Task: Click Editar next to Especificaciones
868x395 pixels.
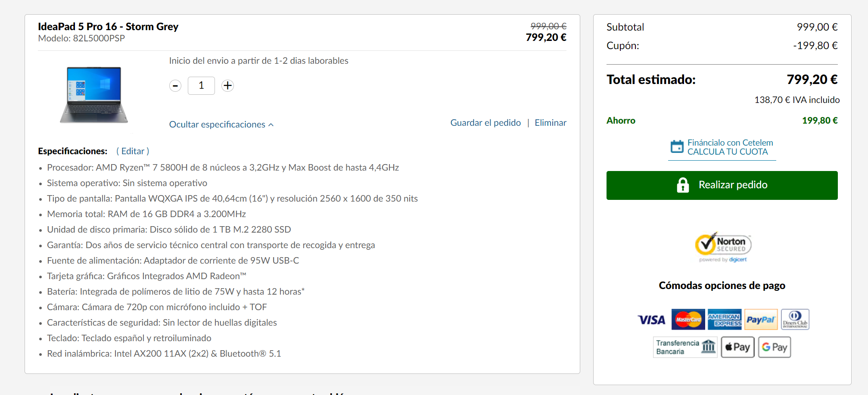Action: (x=133, y=151)
